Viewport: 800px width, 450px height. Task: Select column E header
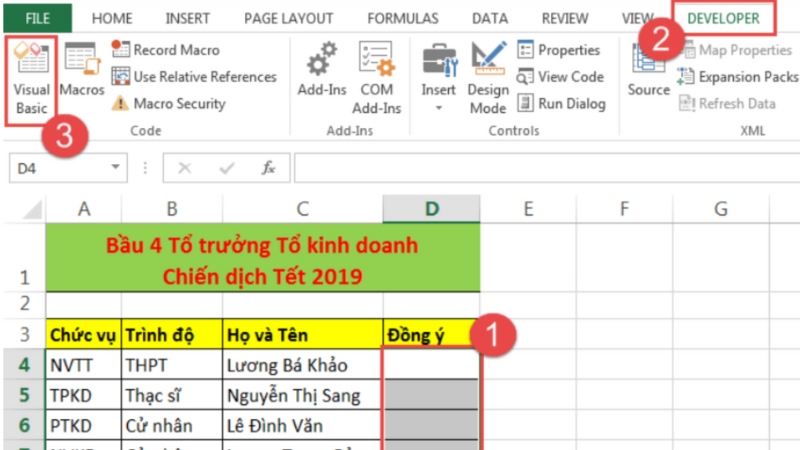tap(528, 209)
